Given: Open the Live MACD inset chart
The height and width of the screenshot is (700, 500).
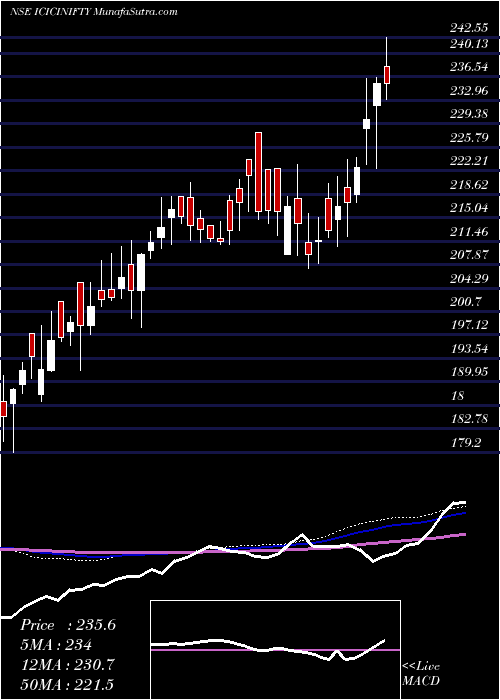Looking at the screenshot, I should (x=275, y=650).
